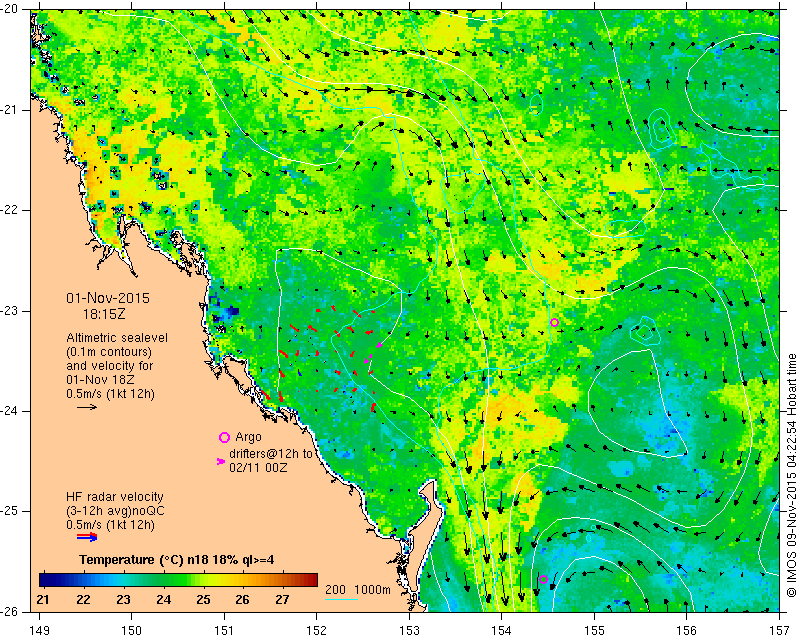
Task: Click the '(3-12h avg)noQC' text
Action: point(115,511)
